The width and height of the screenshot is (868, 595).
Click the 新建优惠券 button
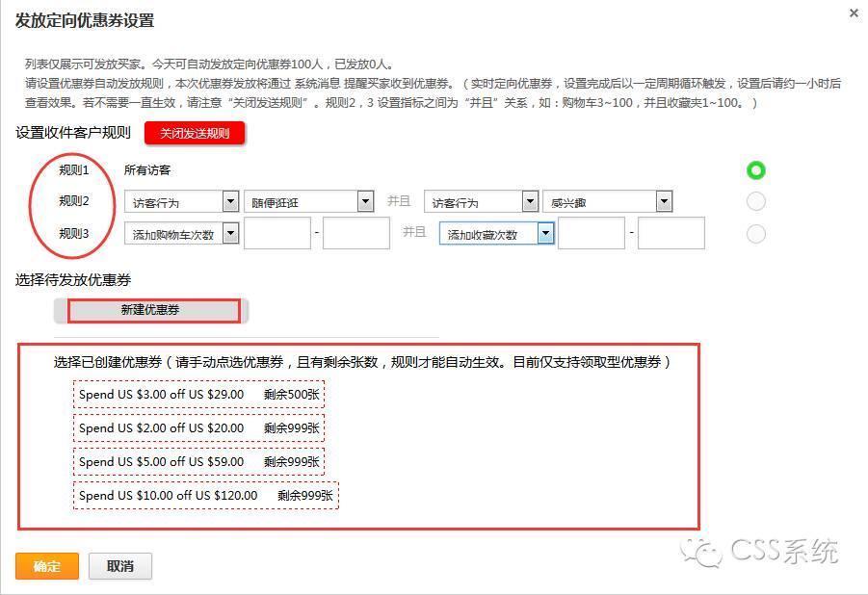click(x=150, y=310)
